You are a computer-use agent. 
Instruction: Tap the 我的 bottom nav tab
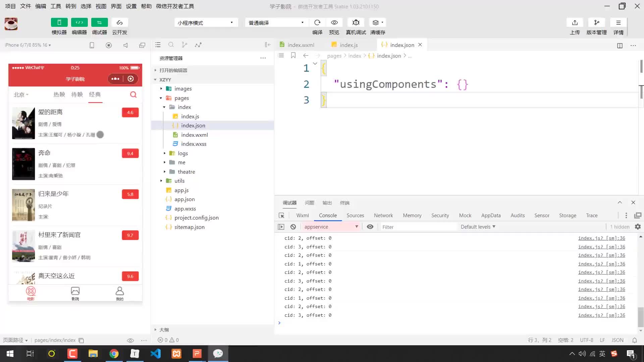click(120, 293)
